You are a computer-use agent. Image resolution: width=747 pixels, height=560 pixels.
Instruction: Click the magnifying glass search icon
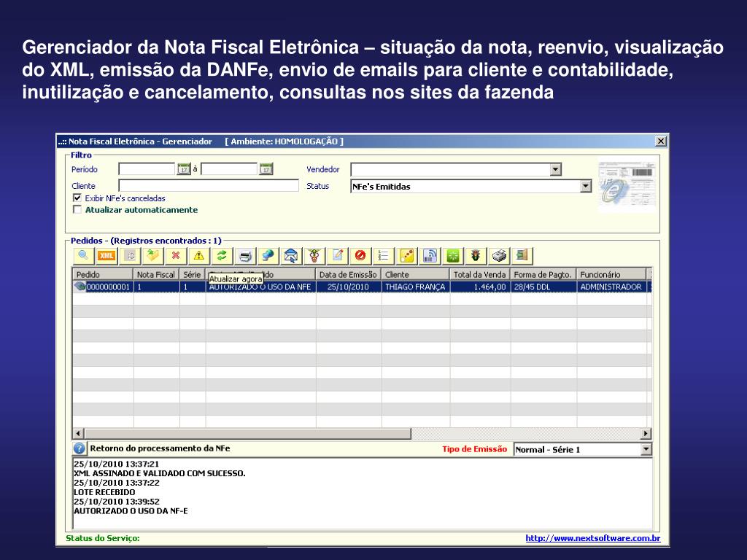pyautogui.click(x=83, y=256)
